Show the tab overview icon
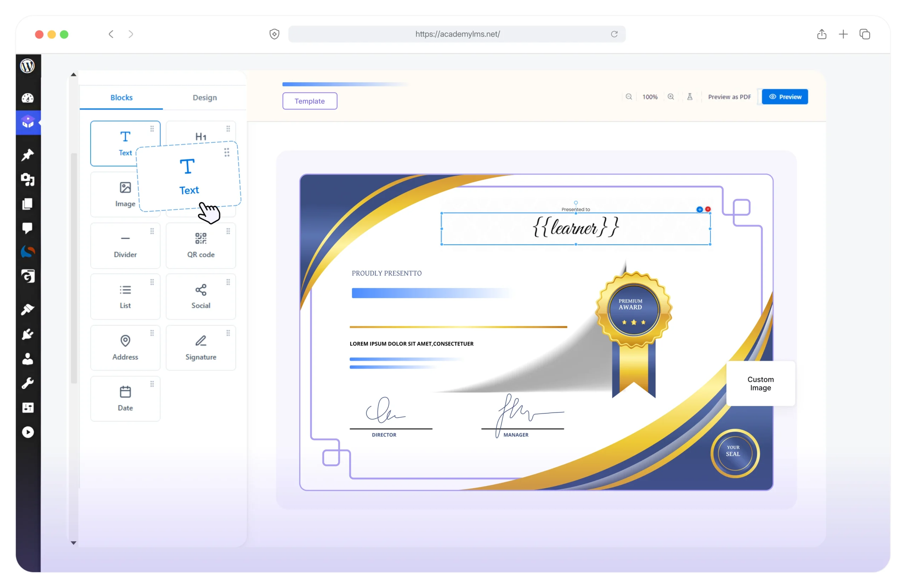The height and width of the screenshot is (588, 906). pyautogui.click(x=865, y=34)
